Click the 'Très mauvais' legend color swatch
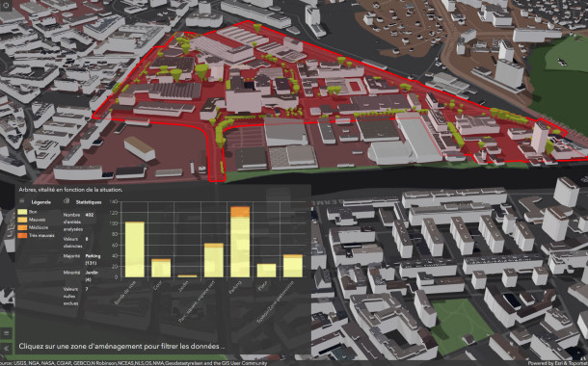The width and height of the screenshot is (588, 366). tap(22, 236)
